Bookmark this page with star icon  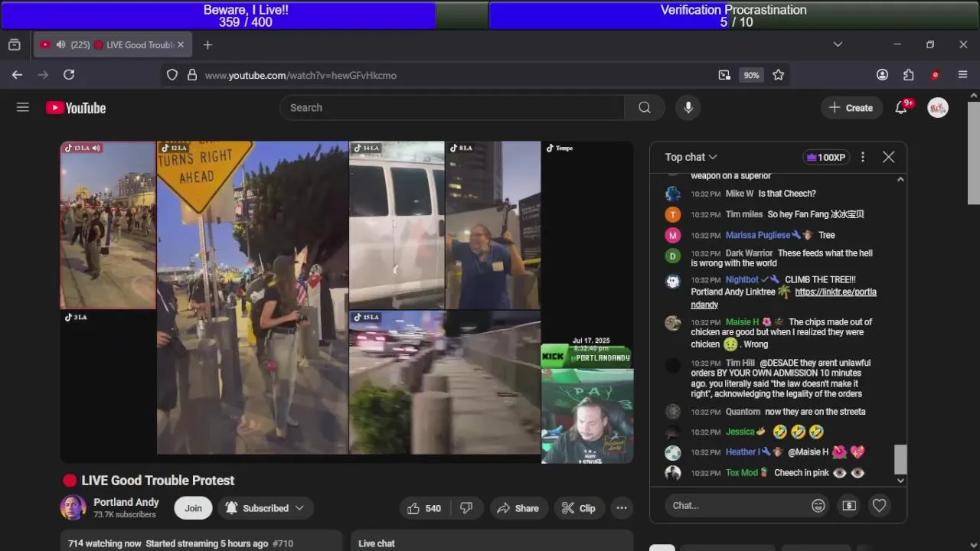pyautogui.click(x=779, y=75)
